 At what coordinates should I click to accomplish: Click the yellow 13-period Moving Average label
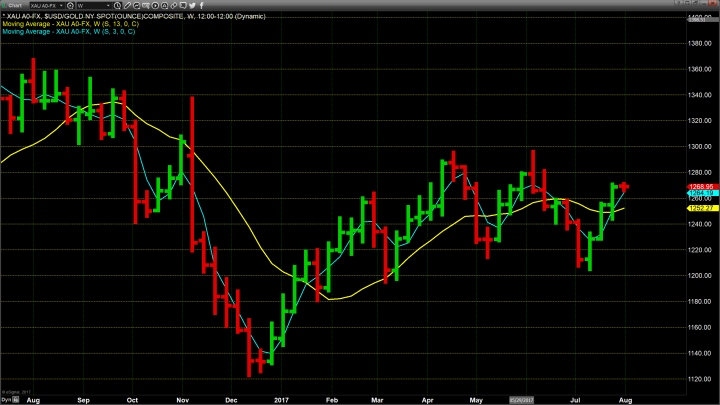[x=70, y=26]
